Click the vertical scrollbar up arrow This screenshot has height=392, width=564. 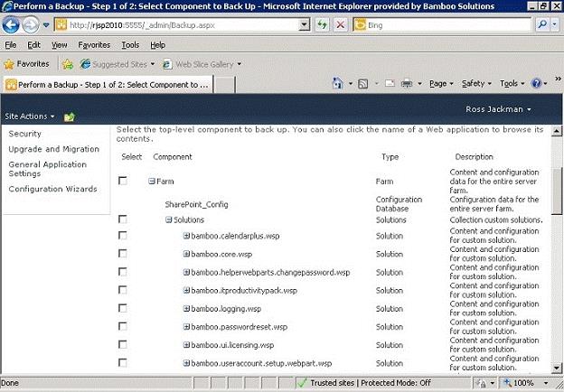pyautogui.click(x=556, y=131)
